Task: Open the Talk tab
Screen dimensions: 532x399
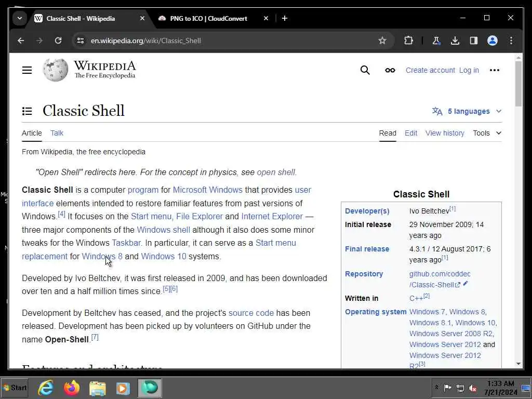Action: (x=57, y=133)
